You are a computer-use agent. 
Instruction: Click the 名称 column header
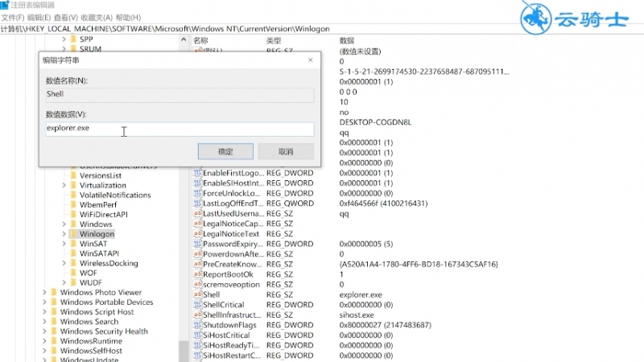pyautogui.click(x=200, y=40)
